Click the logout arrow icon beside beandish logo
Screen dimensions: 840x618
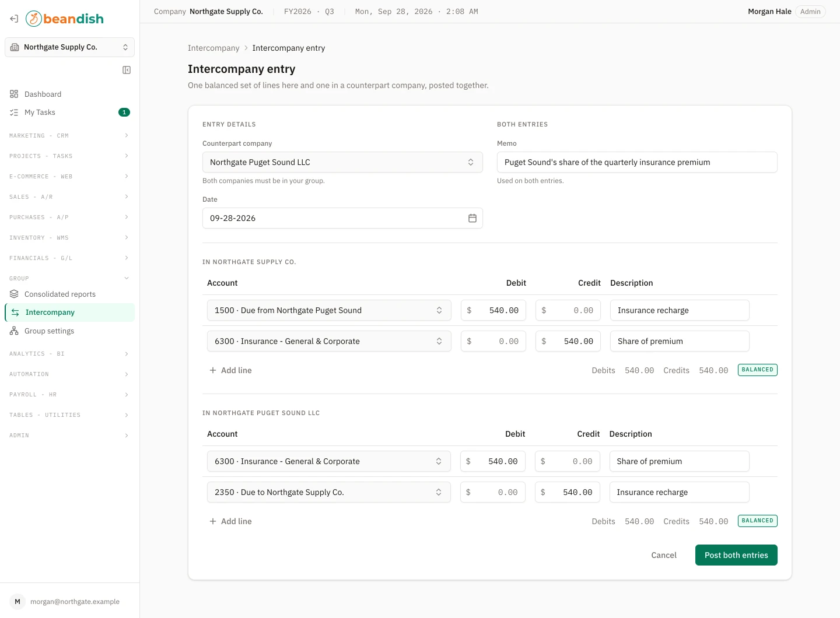pos(14,19)
